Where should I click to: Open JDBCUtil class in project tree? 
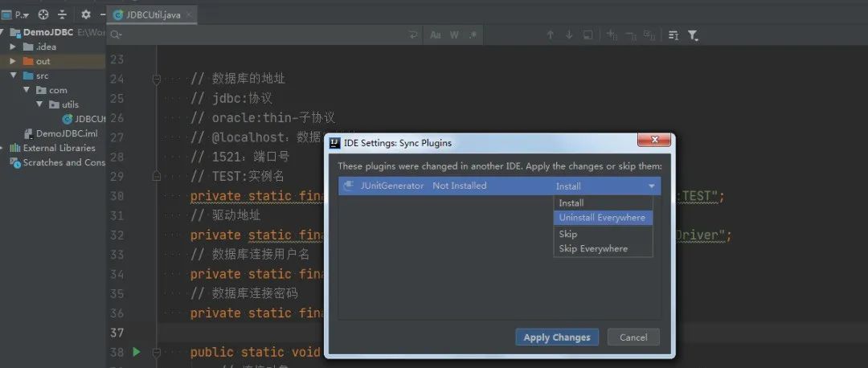(x=84, y=118)
